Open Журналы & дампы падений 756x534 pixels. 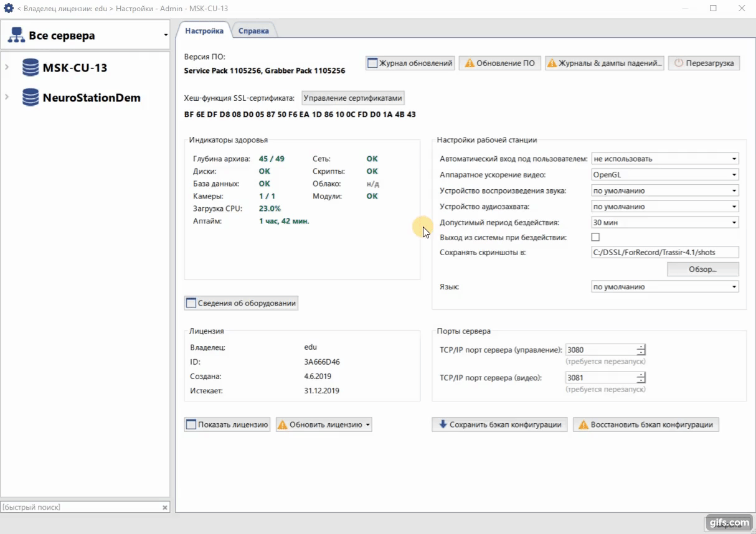click(604, 63)
